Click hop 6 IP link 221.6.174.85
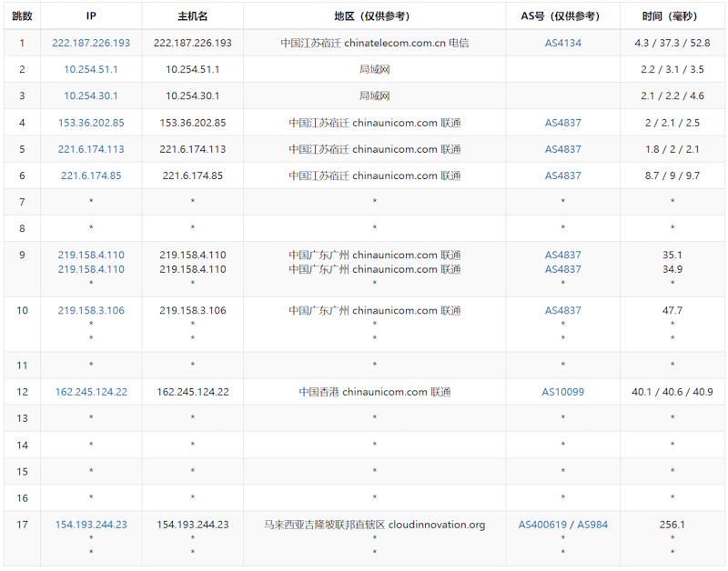This screenshot has width=728, height=571. pyautogui.click(x=91, y=175)
